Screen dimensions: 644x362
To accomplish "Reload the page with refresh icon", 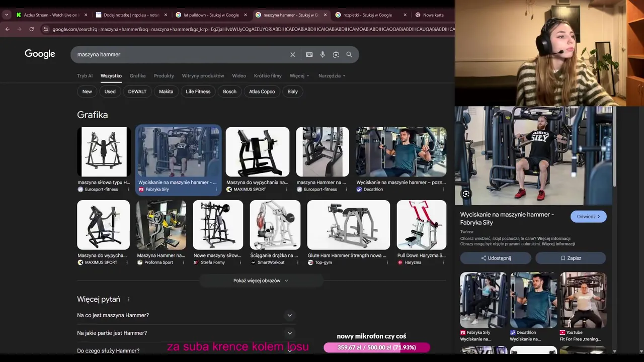I will click(x=31, y=29).
